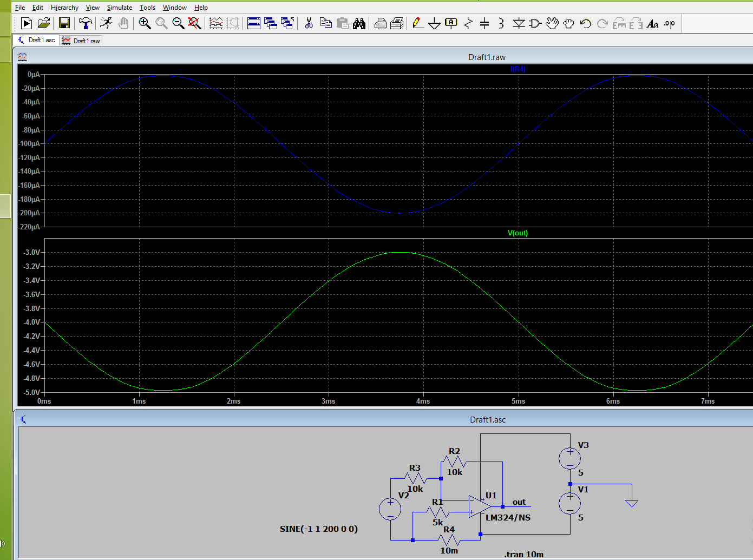Click the out net label

pos(519,502)
